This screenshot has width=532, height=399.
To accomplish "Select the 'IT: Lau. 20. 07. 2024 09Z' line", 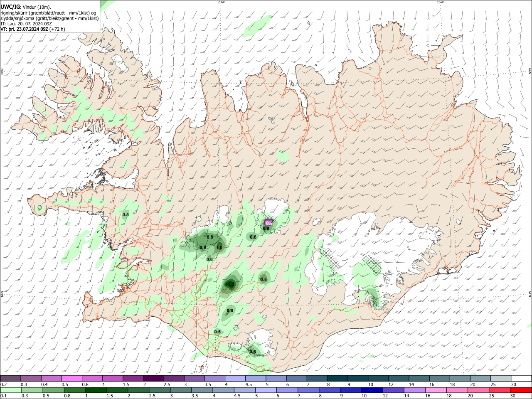I will click(x=26, y=24).
